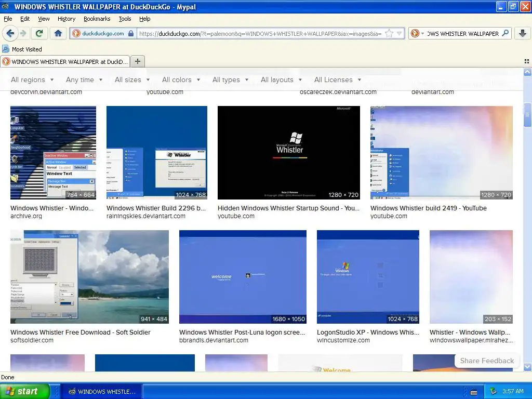Viewport: 532px width, 399px height.
Task: Open the Bookmarks menu
Action: pyautogui.click(x=97, y=19)
